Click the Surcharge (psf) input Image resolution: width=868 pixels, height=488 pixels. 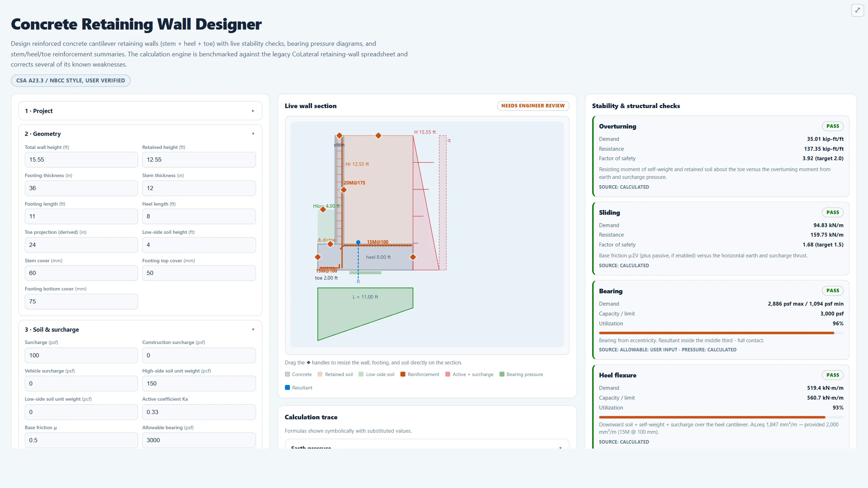click(81, 356)
